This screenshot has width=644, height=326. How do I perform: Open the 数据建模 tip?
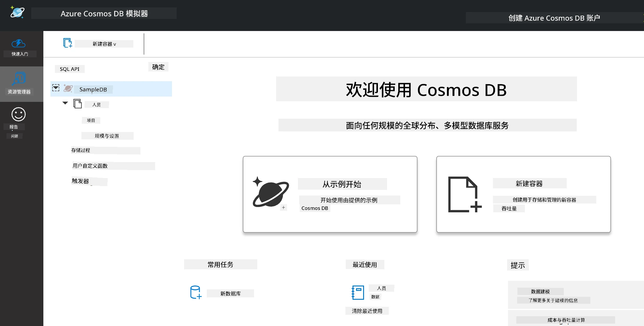tap(540, 291)
